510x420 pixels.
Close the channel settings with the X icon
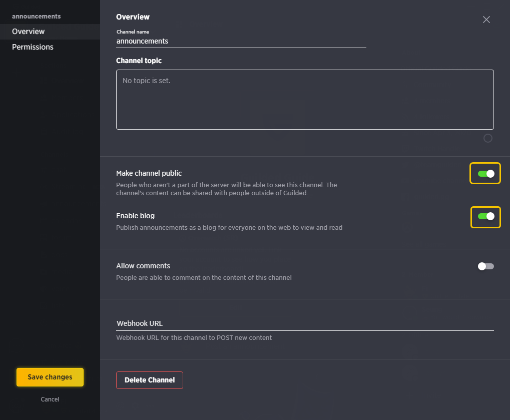[486, 20]
